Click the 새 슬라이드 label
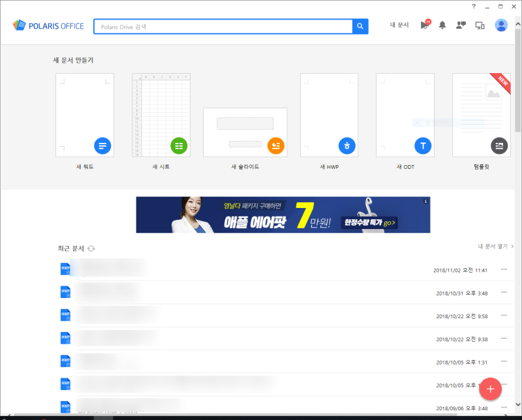The image size is (522, 420). pyautogui.click(x=245, y=167)
